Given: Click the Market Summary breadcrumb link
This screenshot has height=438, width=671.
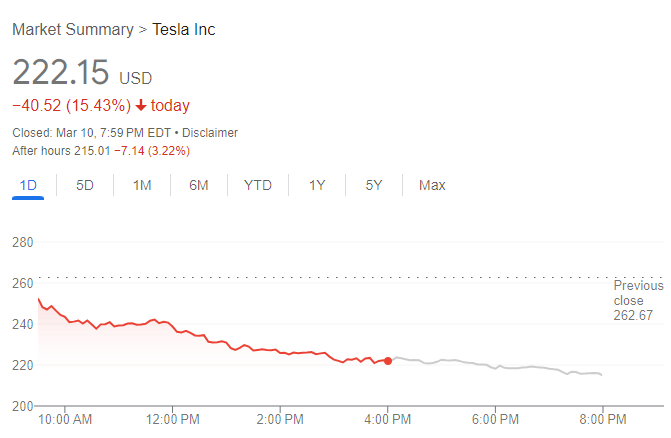Looking at the screenshot, I should click(x=72, y=30).
